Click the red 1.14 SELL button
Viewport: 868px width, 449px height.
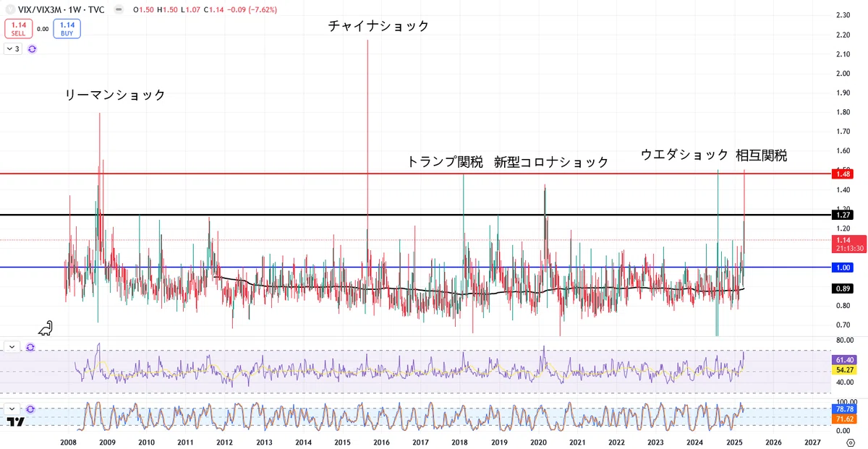tap(18, 29)
